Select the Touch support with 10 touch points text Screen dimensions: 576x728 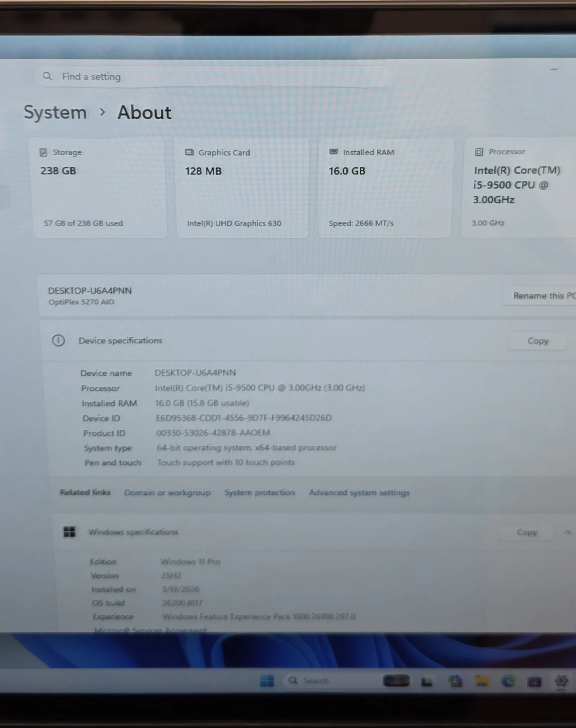pos(226,462)
